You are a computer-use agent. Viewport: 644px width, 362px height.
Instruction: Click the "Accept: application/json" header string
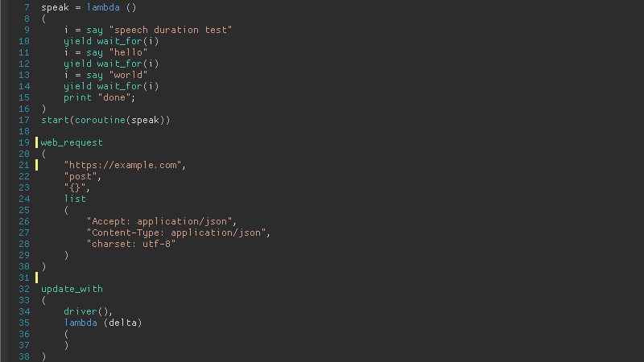(160, 221)
